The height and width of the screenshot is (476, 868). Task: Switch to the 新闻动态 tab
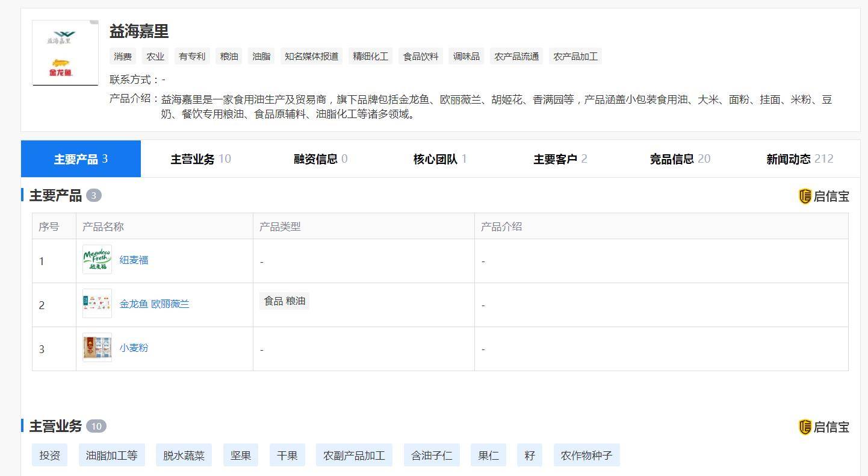799,159
